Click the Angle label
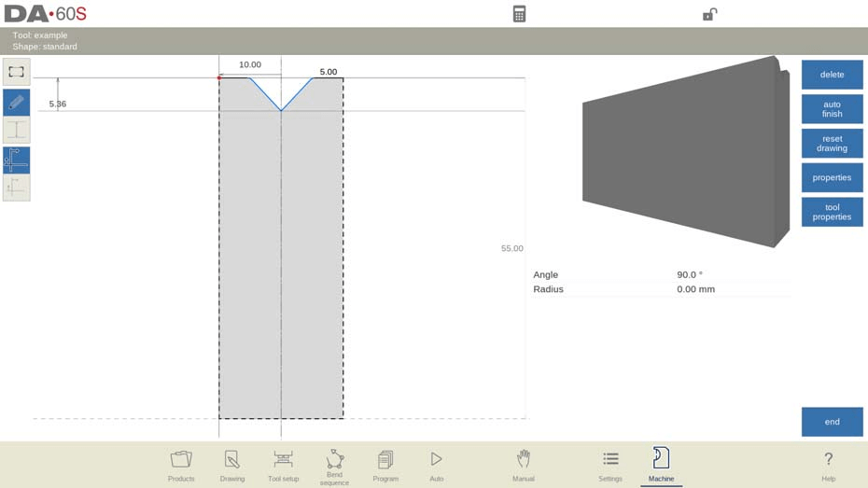 point(545,274)
